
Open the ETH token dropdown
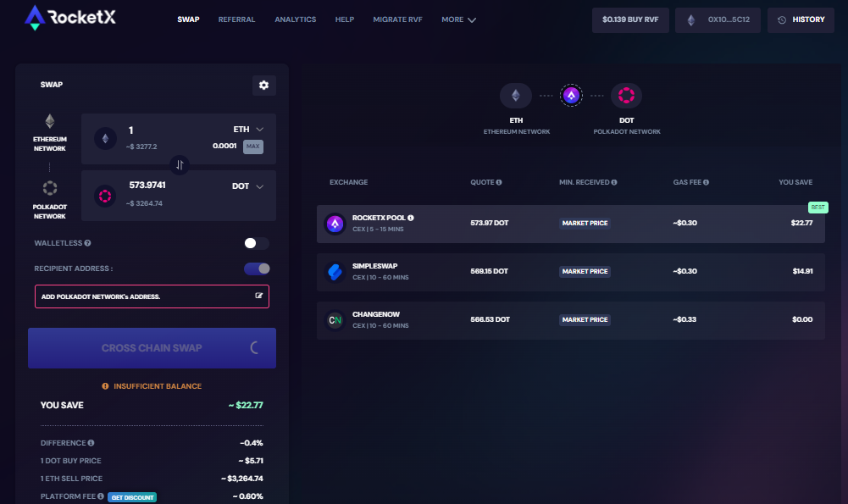coord(248,130)
